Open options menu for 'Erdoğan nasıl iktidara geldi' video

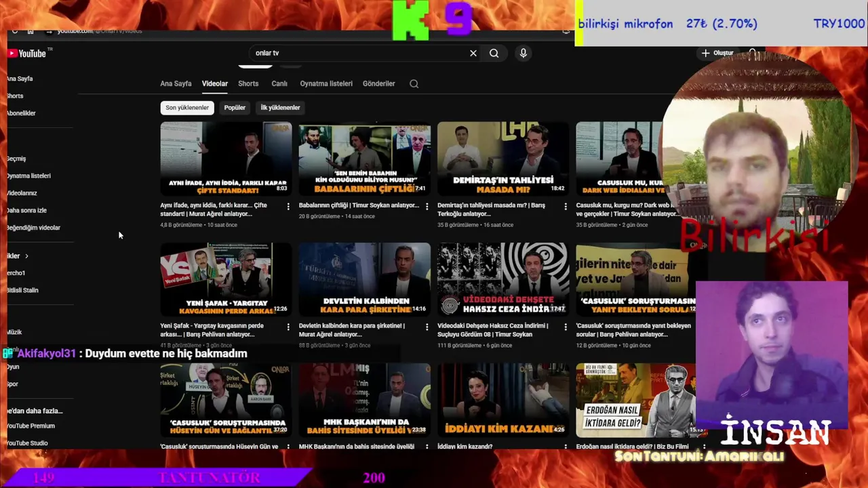(x=704, y=447)
